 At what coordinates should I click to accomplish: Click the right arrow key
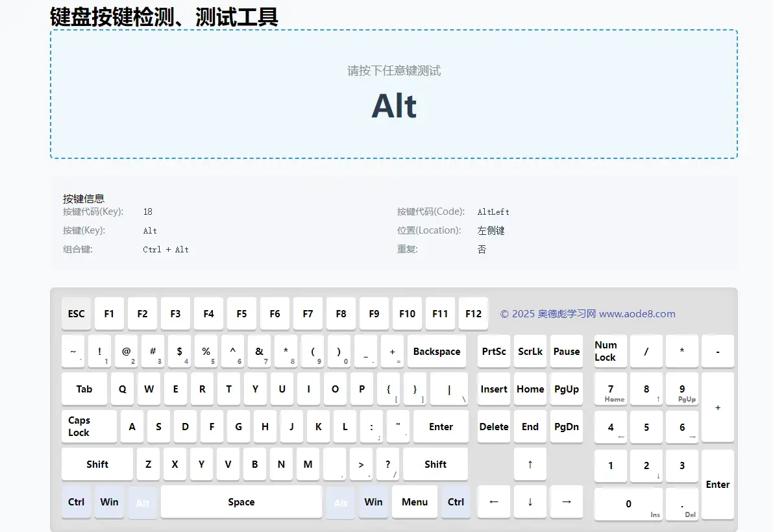point(567,502)
